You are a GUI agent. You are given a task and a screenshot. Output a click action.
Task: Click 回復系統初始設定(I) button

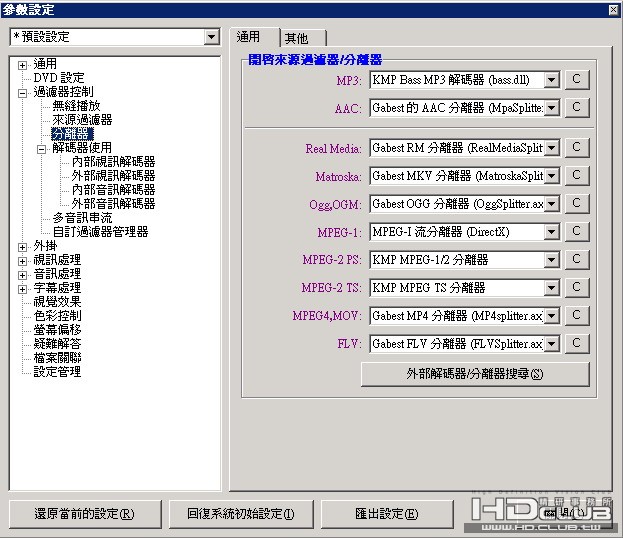(x=241, y=514)
